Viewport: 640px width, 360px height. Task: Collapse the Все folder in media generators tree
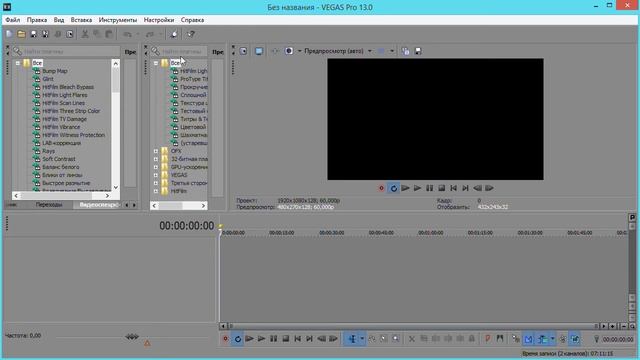pyautogui.click(x=156, y=63)
